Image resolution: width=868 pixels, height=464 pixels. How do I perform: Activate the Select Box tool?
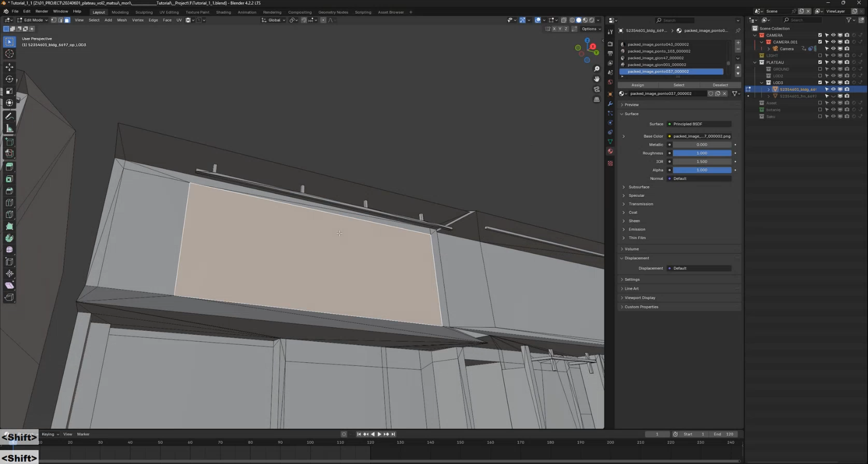click(9, 42)
